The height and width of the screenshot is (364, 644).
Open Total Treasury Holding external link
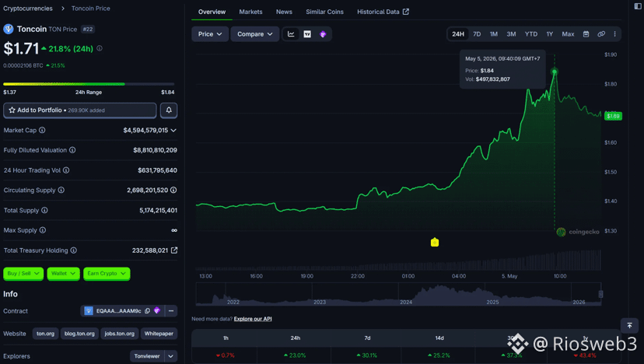(x=174, y=250)
